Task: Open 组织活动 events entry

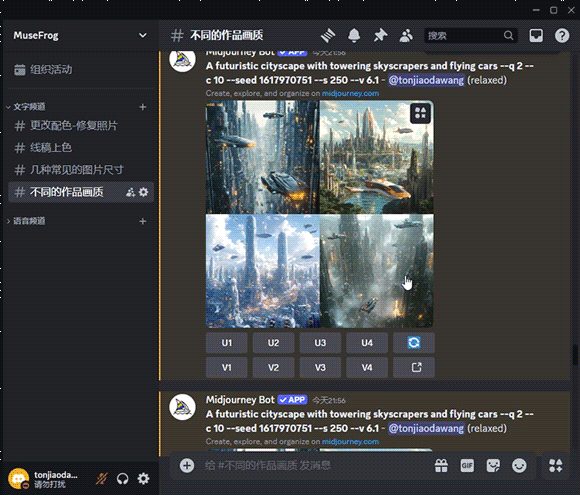Action: pos(80,70)
